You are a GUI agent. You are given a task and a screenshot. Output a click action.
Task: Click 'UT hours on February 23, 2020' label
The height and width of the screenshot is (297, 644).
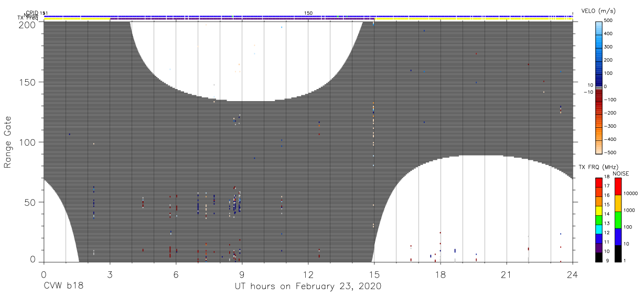coord(307,287)
